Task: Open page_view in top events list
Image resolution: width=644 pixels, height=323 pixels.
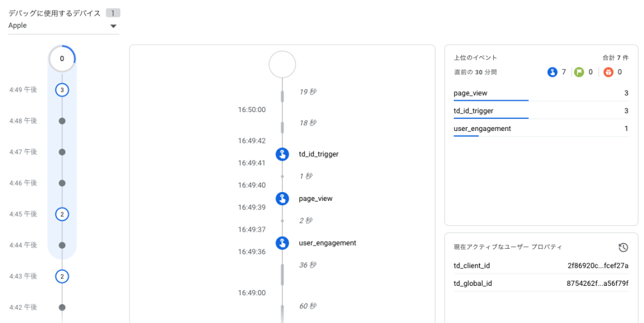Action: point(470,93)
